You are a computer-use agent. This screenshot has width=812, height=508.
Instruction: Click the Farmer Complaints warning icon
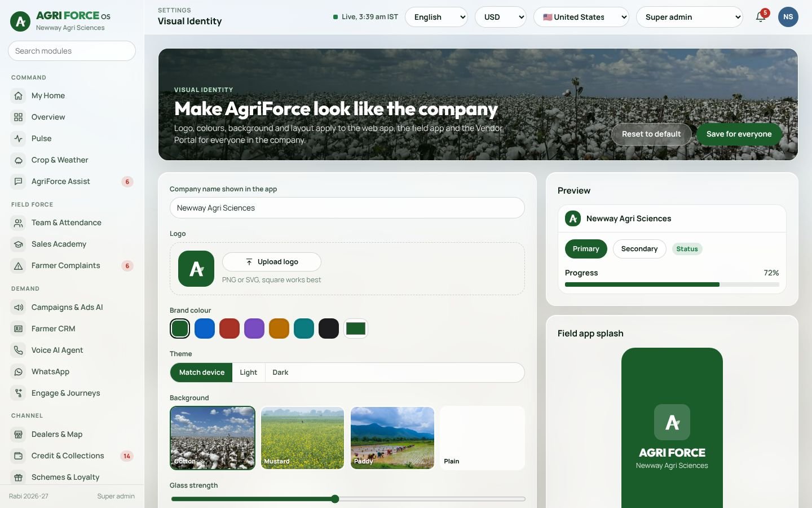19,266
